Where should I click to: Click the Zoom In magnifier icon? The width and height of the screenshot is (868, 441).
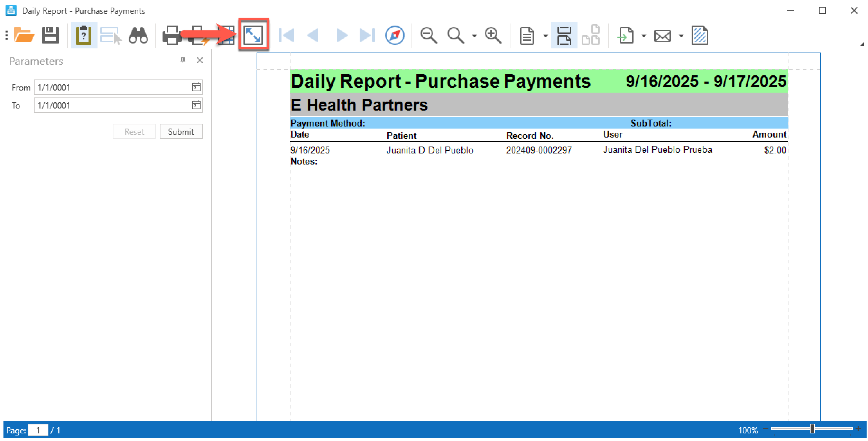pyautogui.click(x=493, y=35)
